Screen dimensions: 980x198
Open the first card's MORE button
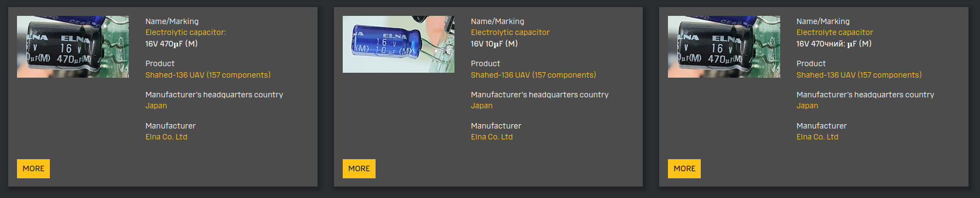coord(33,168)
